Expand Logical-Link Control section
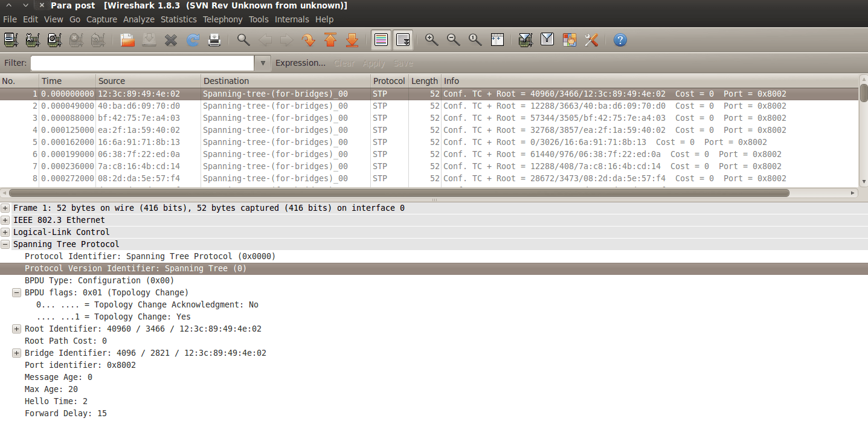Viewport: 868px width, 447px height. pyautogui.click(x=5, y=232)
